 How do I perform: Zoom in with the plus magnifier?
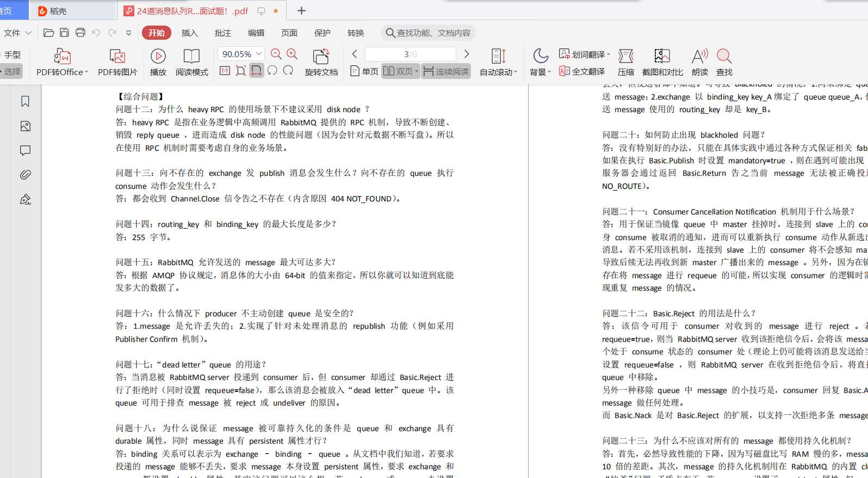(292, 54)
